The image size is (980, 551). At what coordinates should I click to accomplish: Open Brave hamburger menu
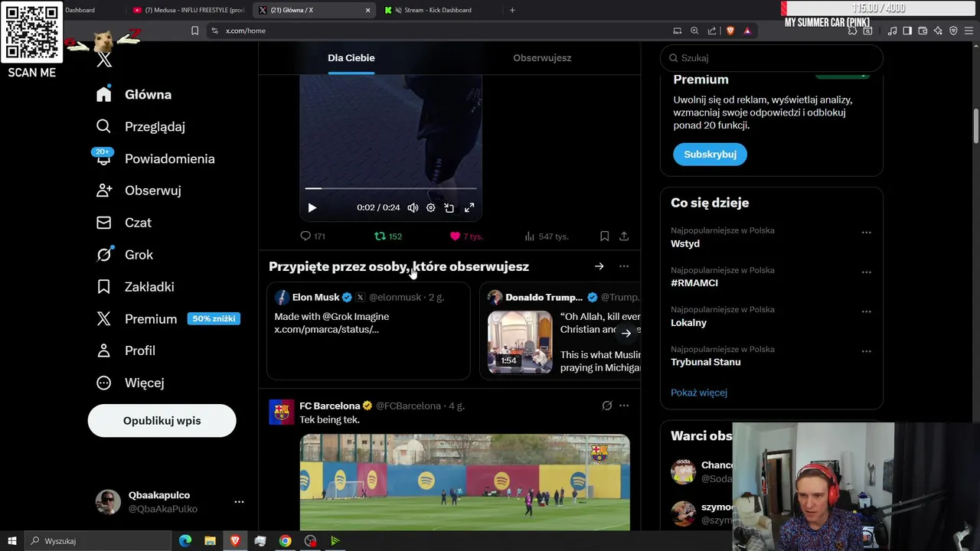coord(969,31)
